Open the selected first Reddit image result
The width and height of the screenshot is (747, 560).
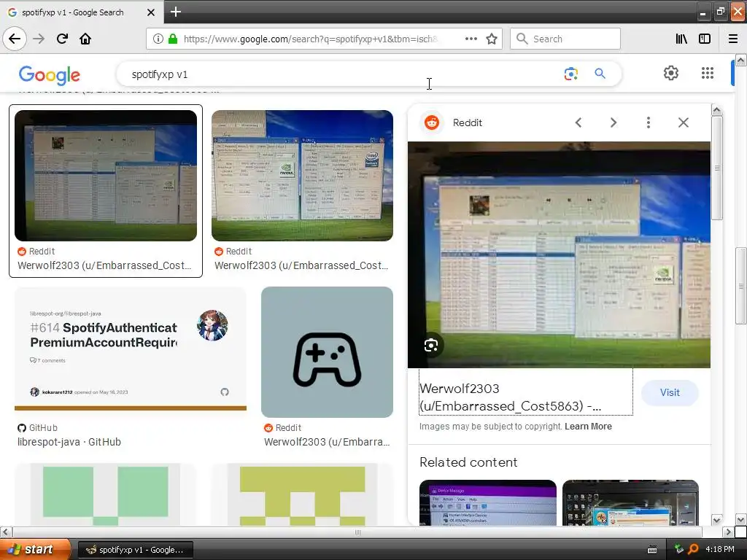point(106,176)
